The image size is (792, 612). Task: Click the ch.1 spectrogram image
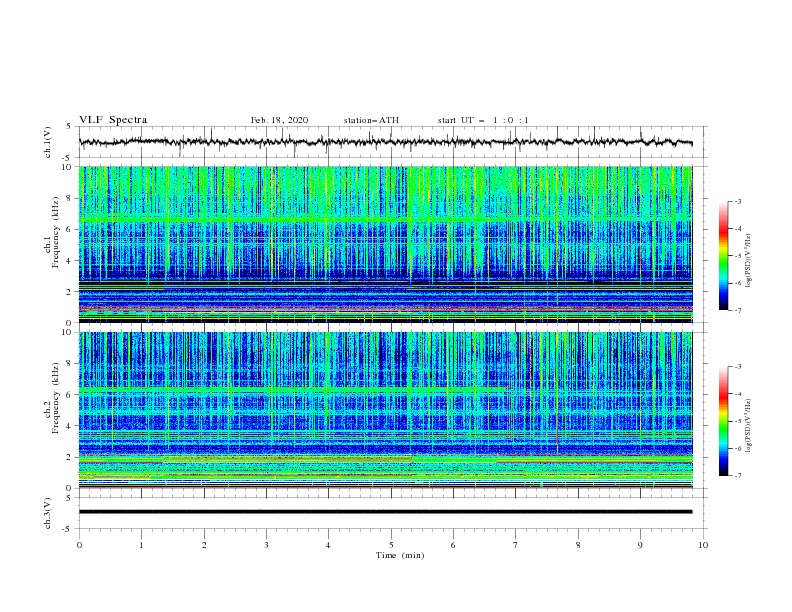(385, 244)
